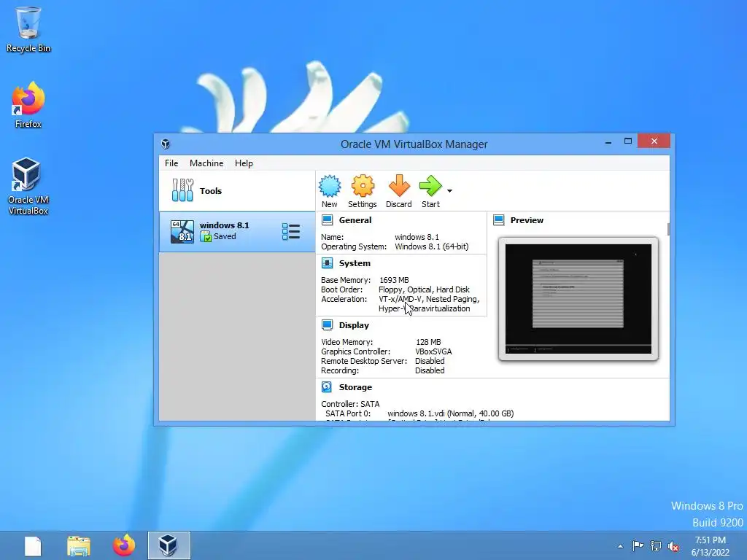Image resolution: width=747 pixels, height=560 pixels.
Task: Click the Discard saved state icon
Action: point(399,186)
